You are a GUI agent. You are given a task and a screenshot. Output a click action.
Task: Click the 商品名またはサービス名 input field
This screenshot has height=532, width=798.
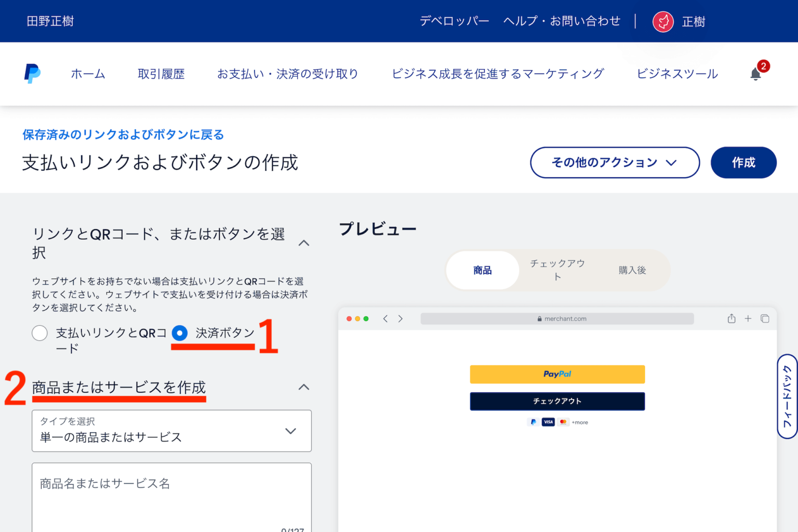(171, 484)
